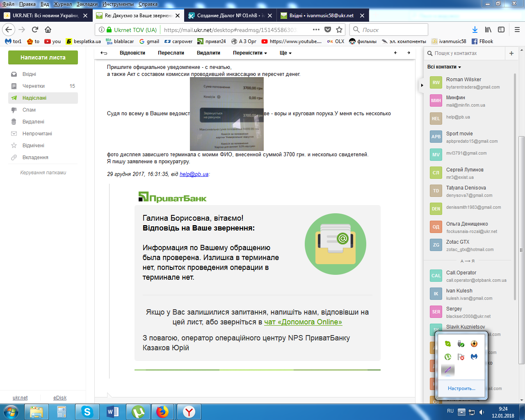The height and width of the screenshot is (420, 525).
Task: Open the Всі контакти dropdown filter
Action: point(444,67)
